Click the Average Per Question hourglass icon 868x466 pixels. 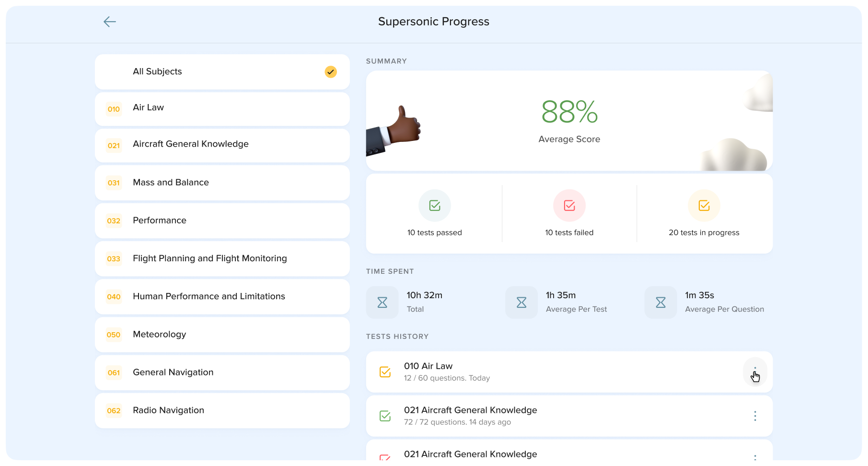tap(660, 303)
